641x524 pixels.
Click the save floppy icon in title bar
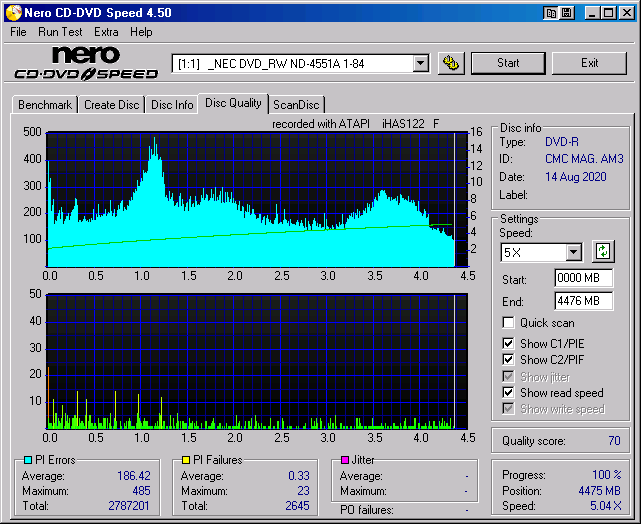click(567, 12)
